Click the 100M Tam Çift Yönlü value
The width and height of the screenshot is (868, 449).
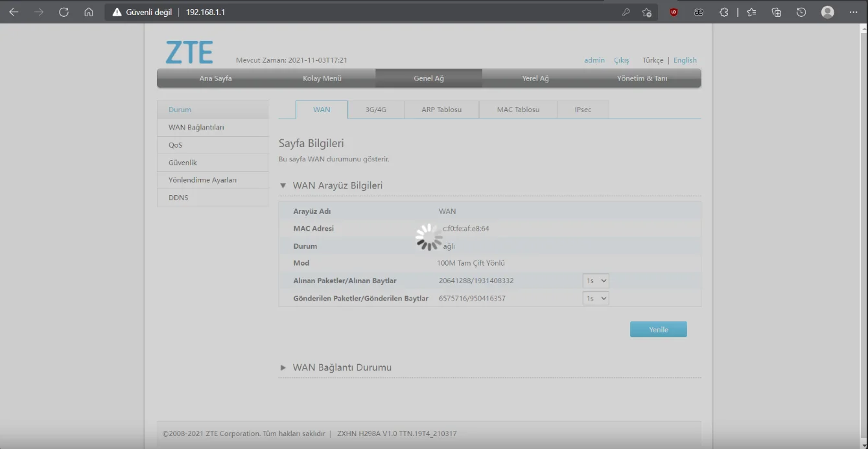(471, 263)
